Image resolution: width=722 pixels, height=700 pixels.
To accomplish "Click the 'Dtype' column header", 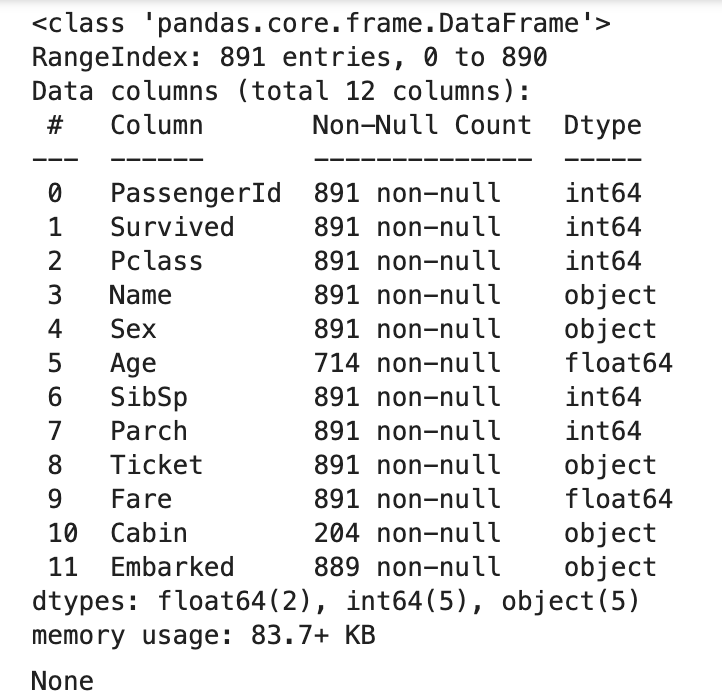I will pos(602,125).
